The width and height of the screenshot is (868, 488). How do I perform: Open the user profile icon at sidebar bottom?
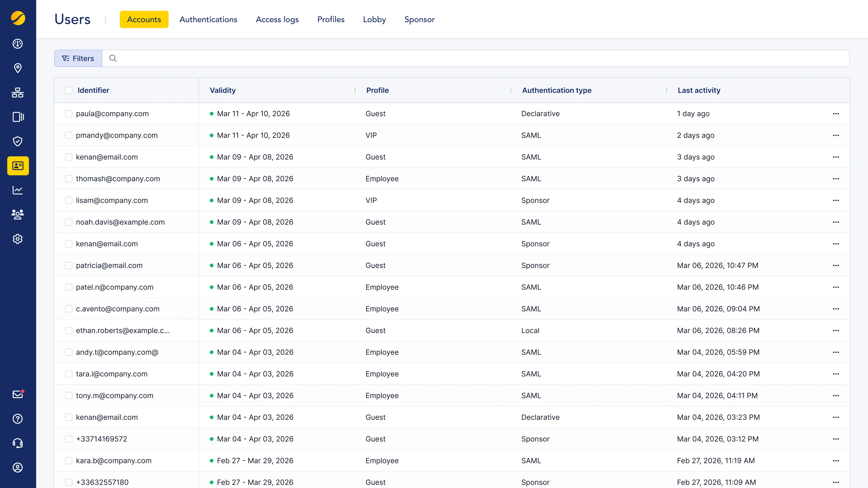tap(18, 467)
